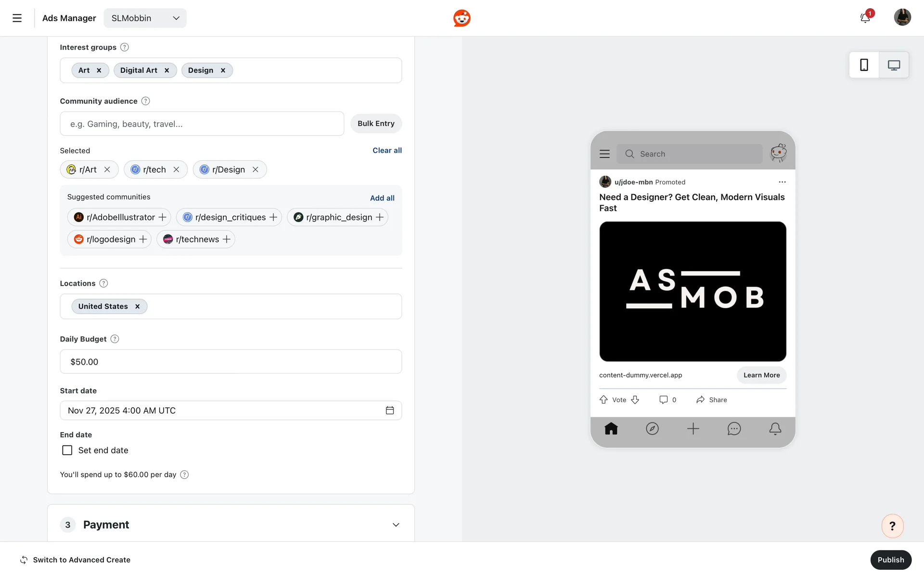This screenshot has height=578, width=924.
Task: Click Clear all selected communities
Action: (x=387, y=150)
